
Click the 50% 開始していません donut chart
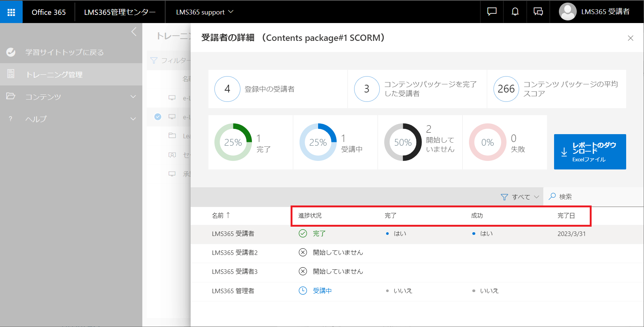403,142
